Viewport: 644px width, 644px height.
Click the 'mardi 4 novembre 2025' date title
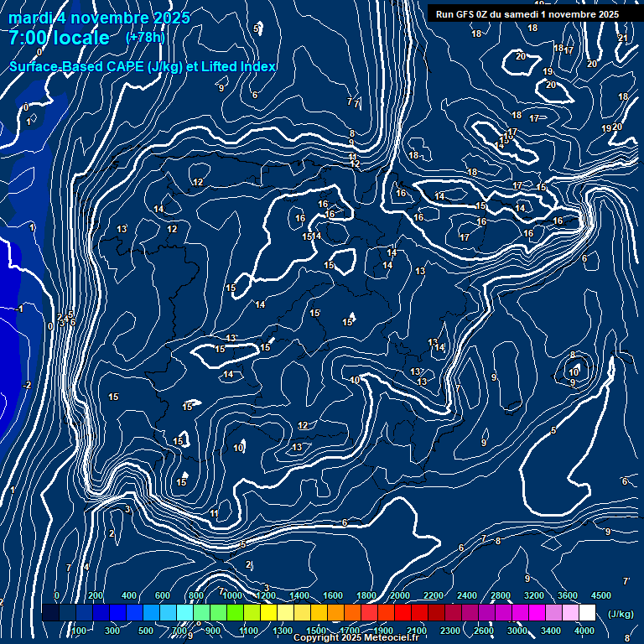coord(100,18)
